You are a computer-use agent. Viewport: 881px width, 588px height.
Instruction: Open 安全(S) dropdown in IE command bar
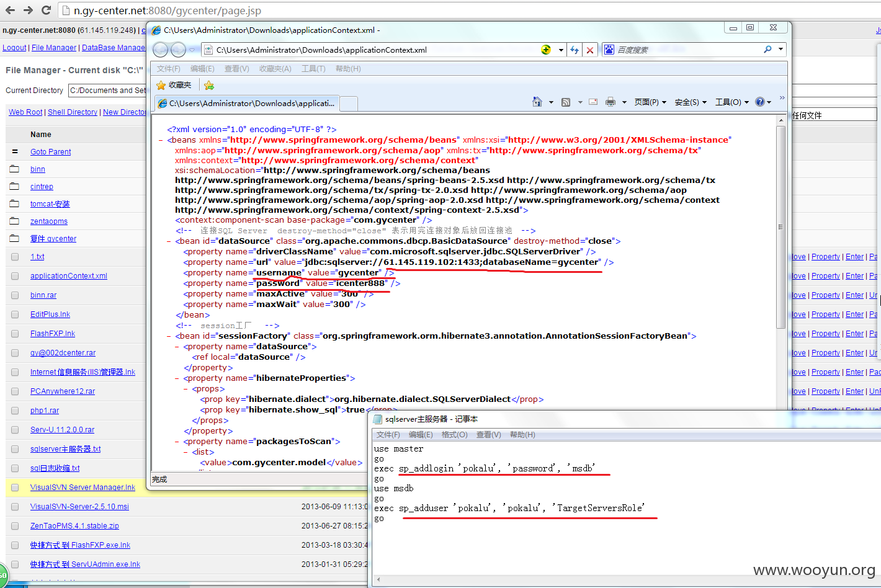coord(691,102)
